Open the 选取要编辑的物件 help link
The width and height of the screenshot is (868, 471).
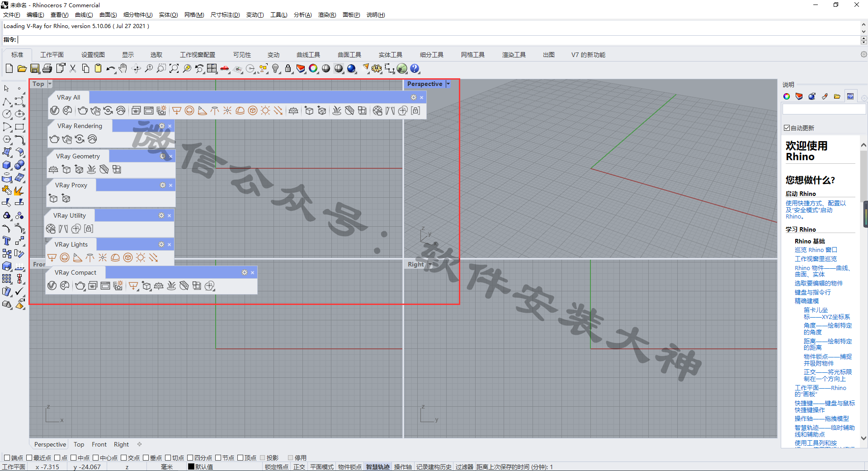point(819,283)
